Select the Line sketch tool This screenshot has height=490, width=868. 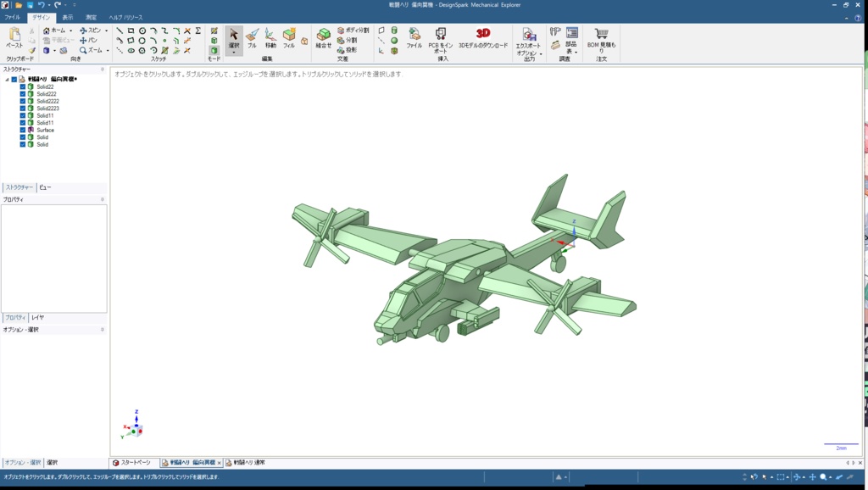coord(120,31)
